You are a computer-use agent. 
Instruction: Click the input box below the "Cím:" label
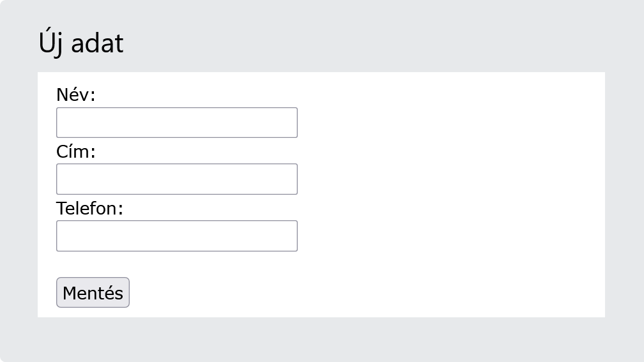tap(176, 179)
